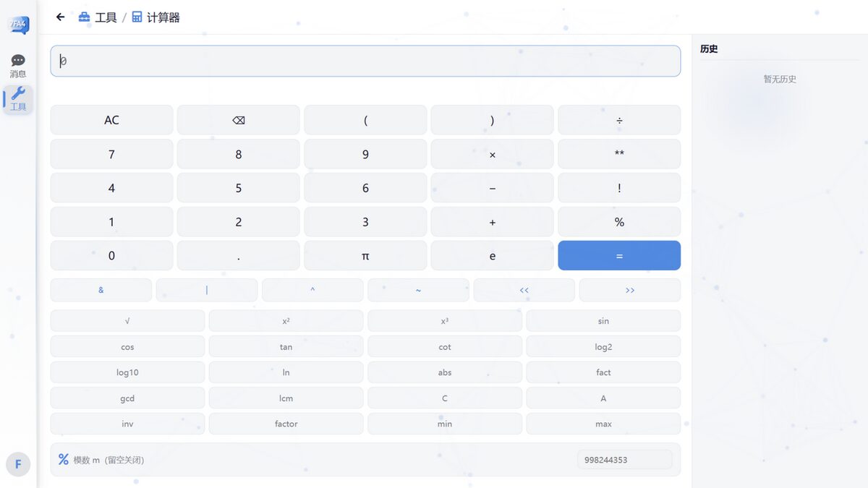The image size is (868, 488).
Task: Insert the π constant
Action: [365, 255]
